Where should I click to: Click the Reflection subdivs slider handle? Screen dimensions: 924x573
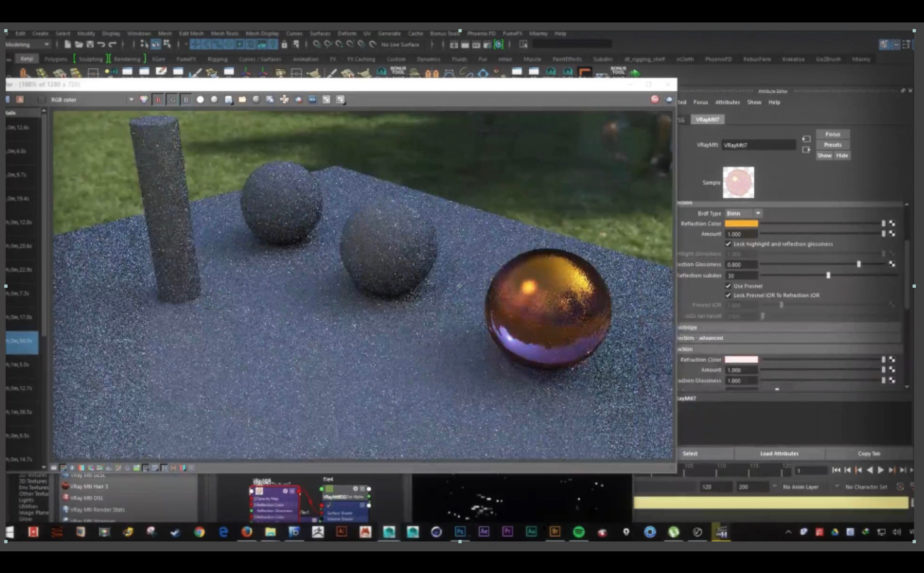[828, 275]
